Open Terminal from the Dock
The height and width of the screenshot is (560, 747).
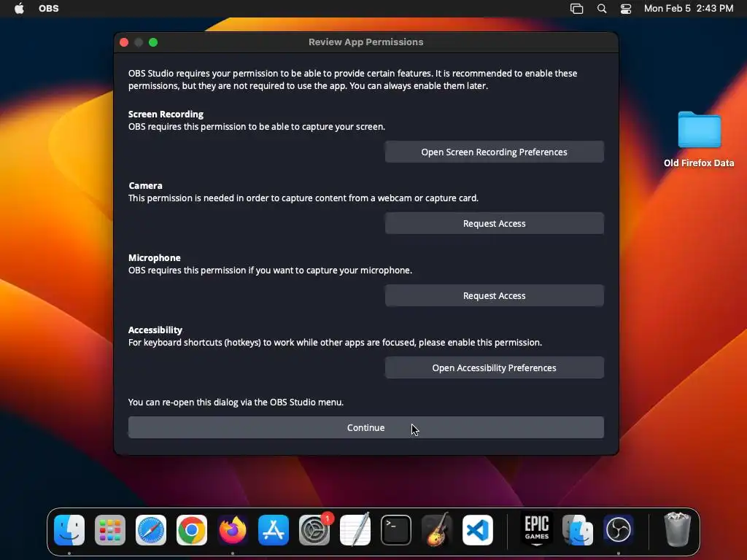396,530
